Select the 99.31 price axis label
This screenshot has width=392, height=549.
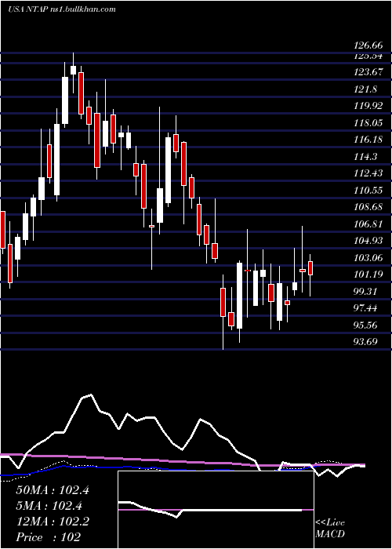tap(366, 291)
